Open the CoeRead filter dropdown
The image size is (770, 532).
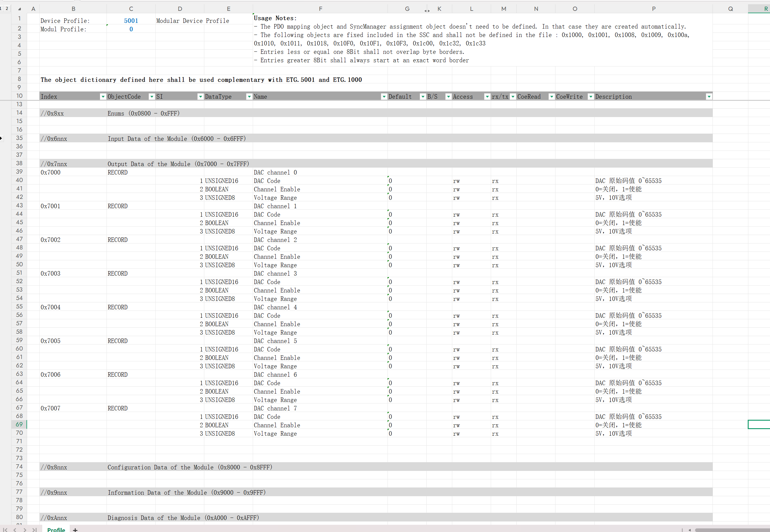(552, 97)
